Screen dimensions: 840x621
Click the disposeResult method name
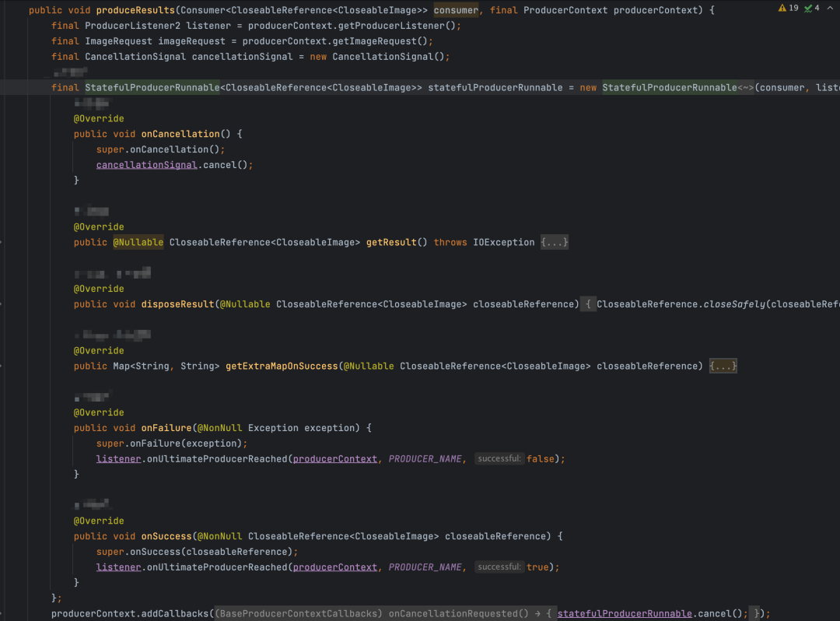coord(178,304)
